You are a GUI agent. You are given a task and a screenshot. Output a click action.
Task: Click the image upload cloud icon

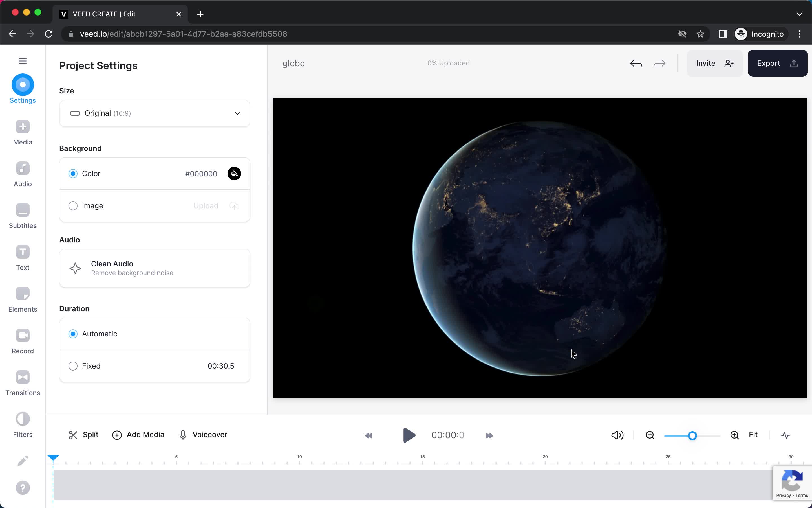pos(234,206)
